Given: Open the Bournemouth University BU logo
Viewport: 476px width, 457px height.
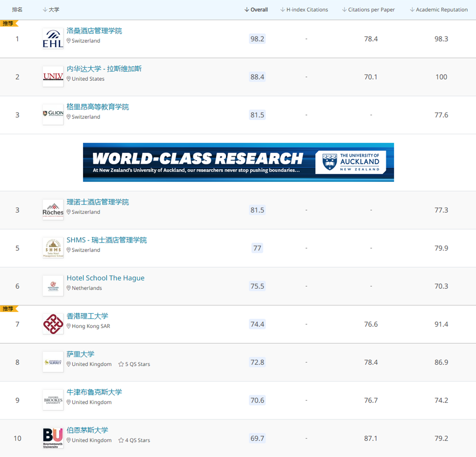Looking at the screenshot, I should pyautogui.click(x=53, y=438).
